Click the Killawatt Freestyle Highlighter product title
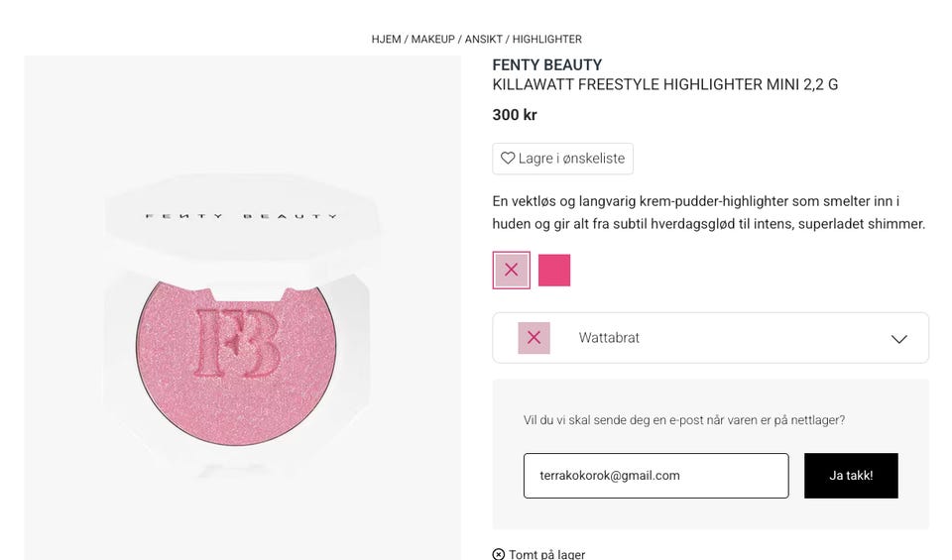The height and width of the screenshot is (560, 952). [664, 85]
